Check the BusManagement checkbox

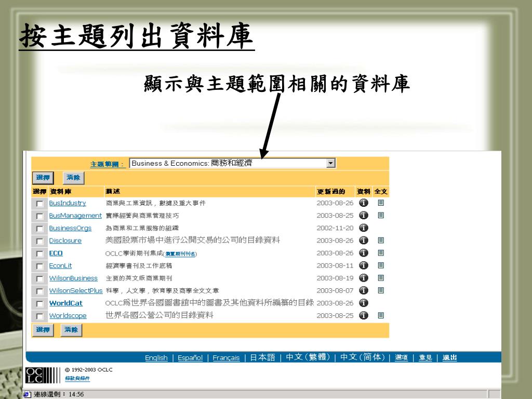(x=39, y=216)
